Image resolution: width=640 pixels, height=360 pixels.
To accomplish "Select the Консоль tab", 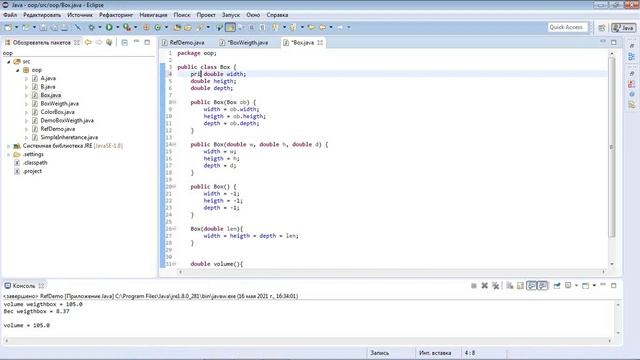I will click(24, 286).
